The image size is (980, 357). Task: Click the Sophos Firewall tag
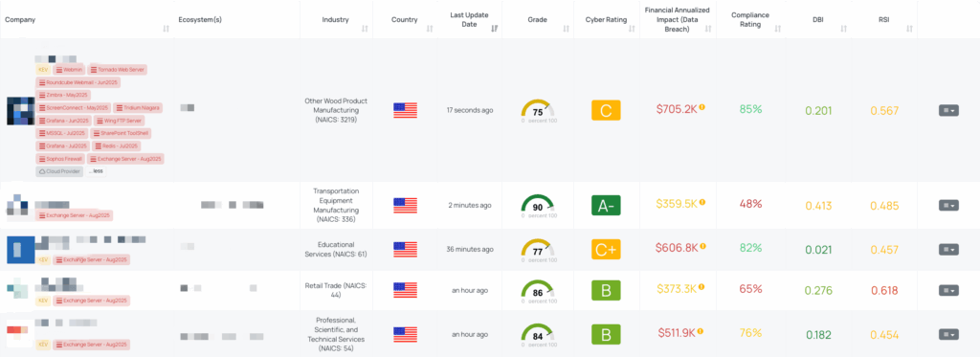pos(62,159)
